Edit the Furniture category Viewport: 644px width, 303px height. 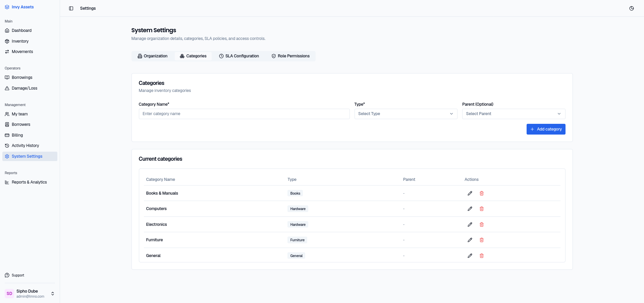(470, 240)
